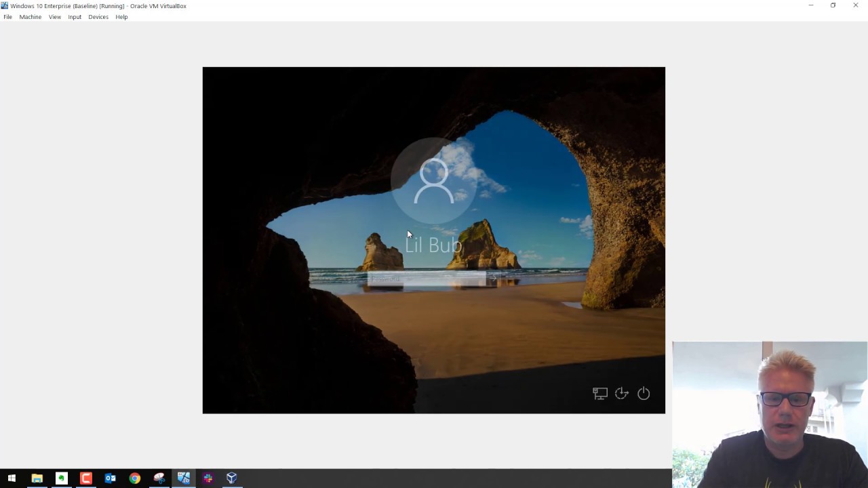868x488 pixels.
Task: Open VirtualBox Manager from the taskbar
Action: click(232, 479)
